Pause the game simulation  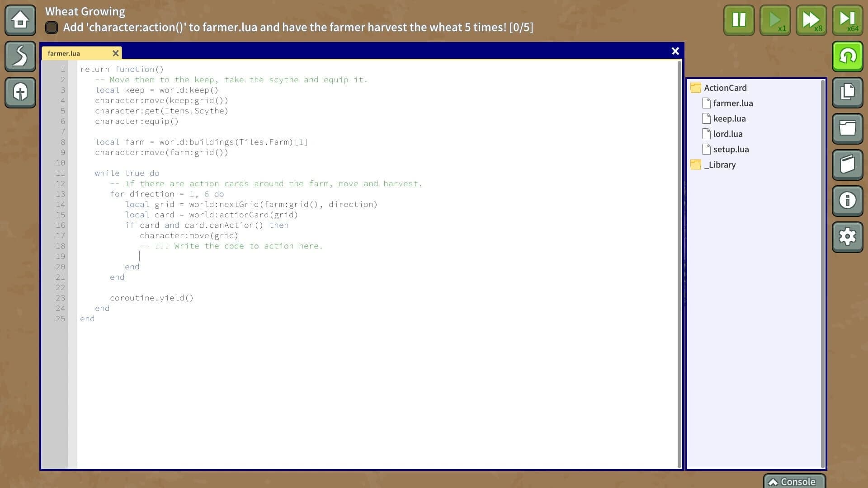click(739, 20)
